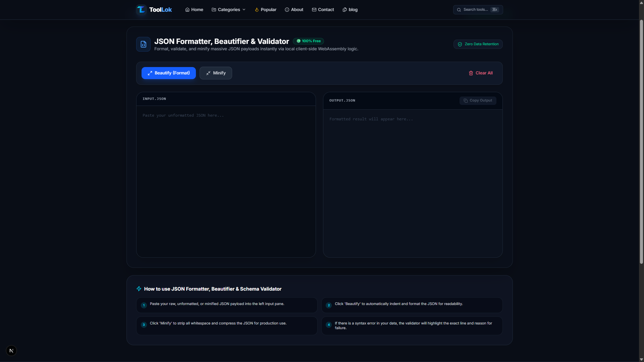
Task: Click the OUTPUT.JSON header label
Action: [342, 101]
